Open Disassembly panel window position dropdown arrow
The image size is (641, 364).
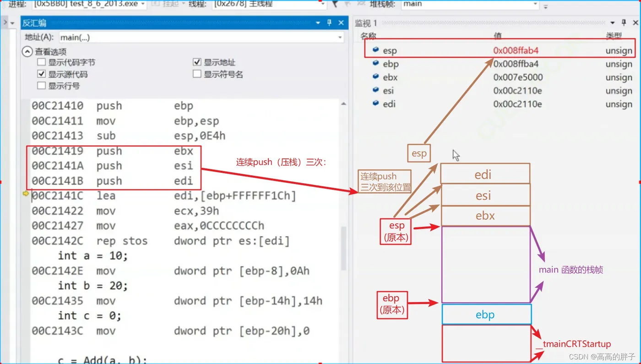pyautogui.click(x=318, y=23)
